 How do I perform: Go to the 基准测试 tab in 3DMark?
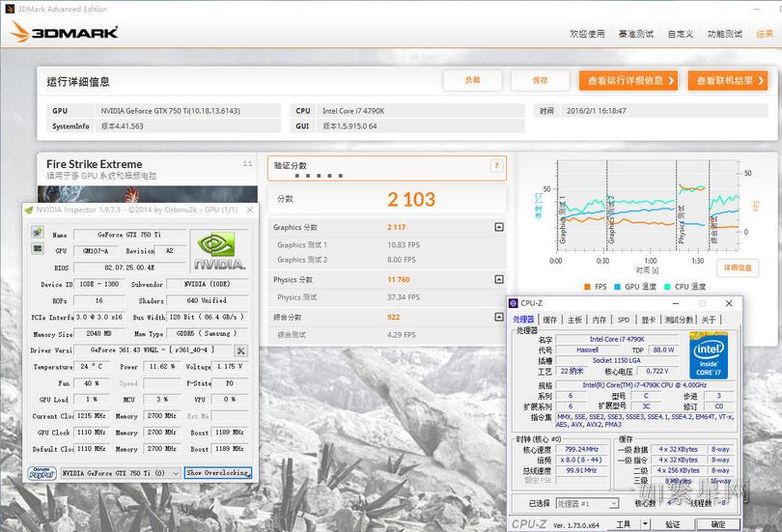tap(636, 34)
